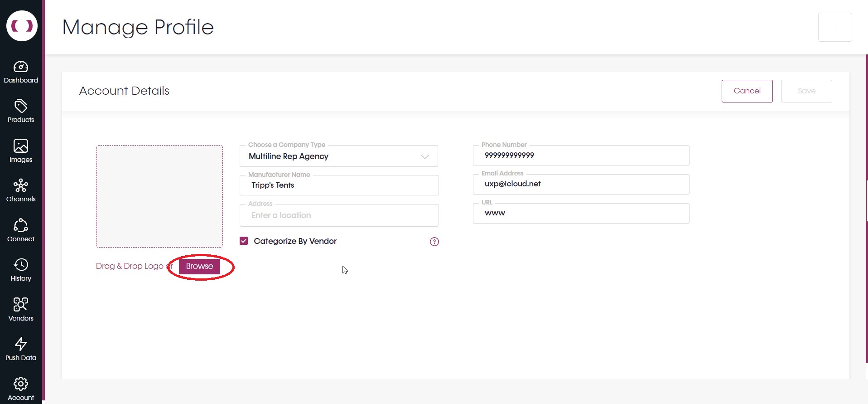The height and width of the screenshot is (404, 868).
Task: Click the page vertical scrollbar
Action: click(867, 209)
